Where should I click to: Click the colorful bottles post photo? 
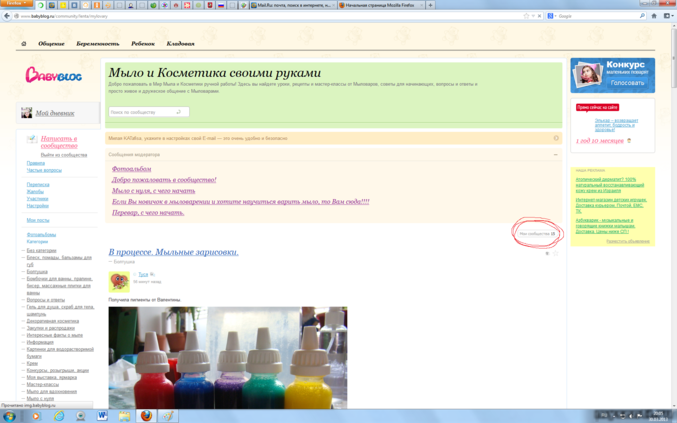[228, 357]
